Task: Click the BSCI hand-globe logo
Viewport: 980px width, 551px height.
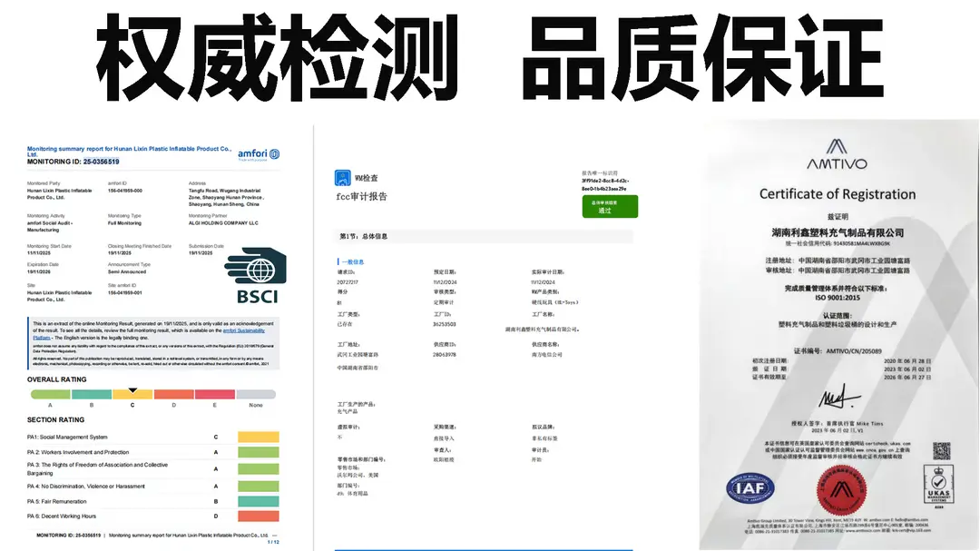Action: tap(256, 275)
